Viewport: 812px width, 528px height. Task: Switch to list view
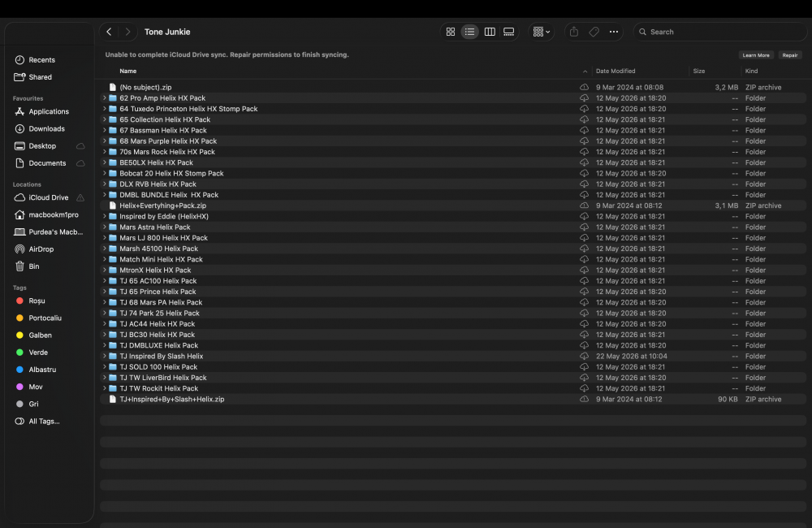[x=469, y=32]
